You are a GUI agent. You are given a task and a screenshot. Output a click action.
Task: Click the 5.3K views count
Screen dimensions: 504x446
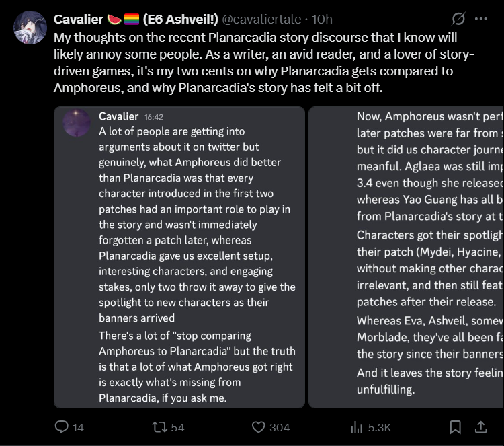pyautogui.click(x=380, y=427)
